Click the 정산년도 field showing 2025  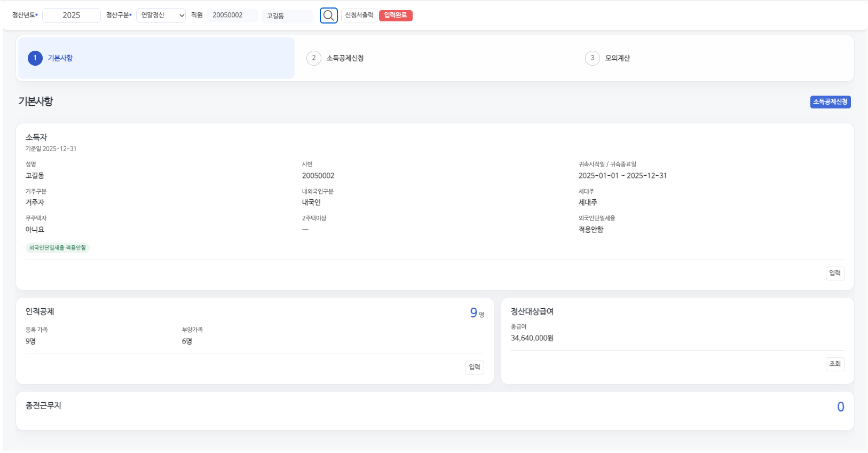pyautogui.click(x=72, y=15)
